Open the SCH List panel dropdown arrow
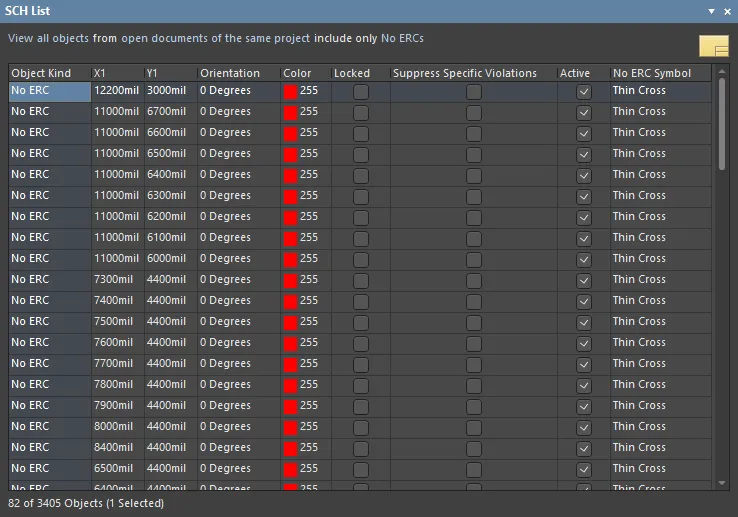 (711, 11)
